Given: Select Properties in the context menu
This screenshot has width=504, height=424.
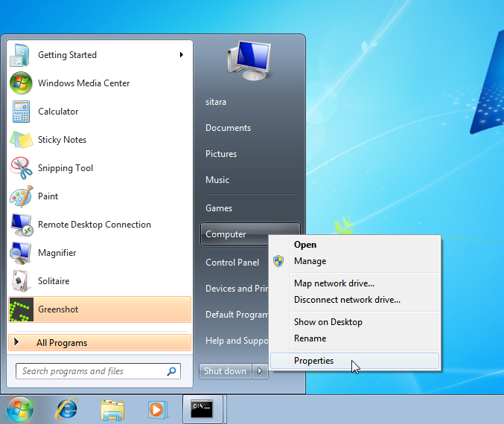Looking at the screenshot, I should 313,361.
